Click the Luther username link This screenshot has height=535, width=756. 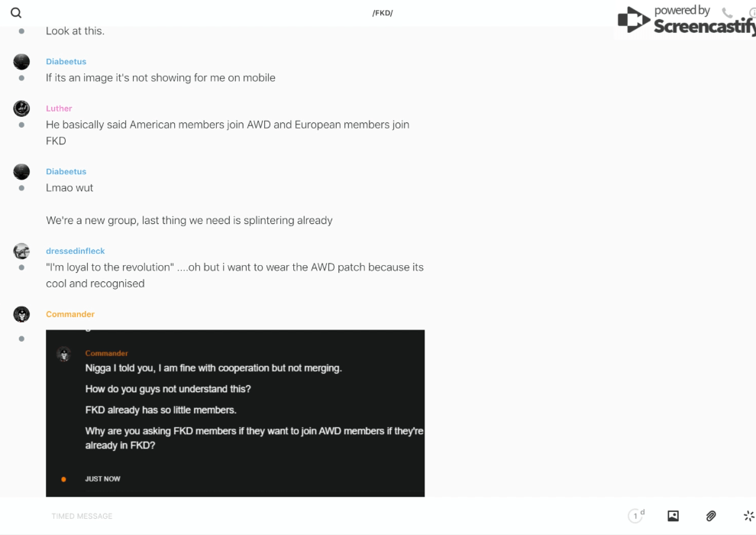point(59,109)
